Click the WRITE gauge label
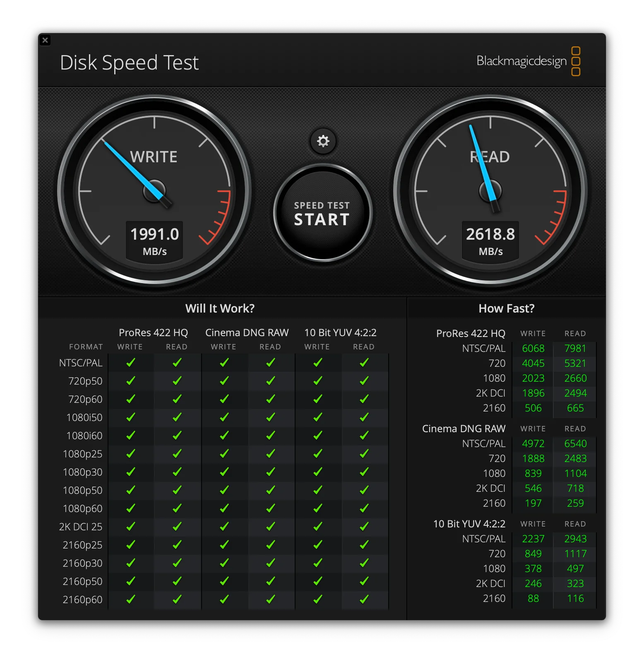Image resolution: width=644 pixels, height=664 pixels. click(x=154, y=157)
